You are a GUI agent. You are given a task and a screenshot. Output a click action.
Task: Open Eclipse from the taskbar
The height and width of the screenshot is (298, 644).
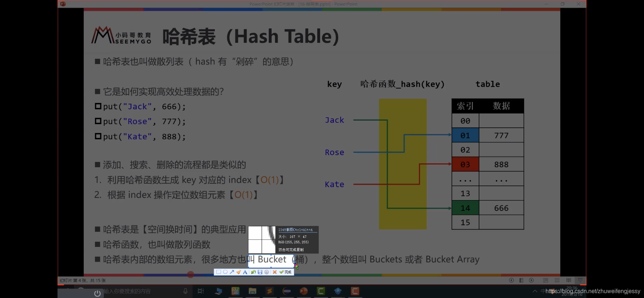[287, 291]
